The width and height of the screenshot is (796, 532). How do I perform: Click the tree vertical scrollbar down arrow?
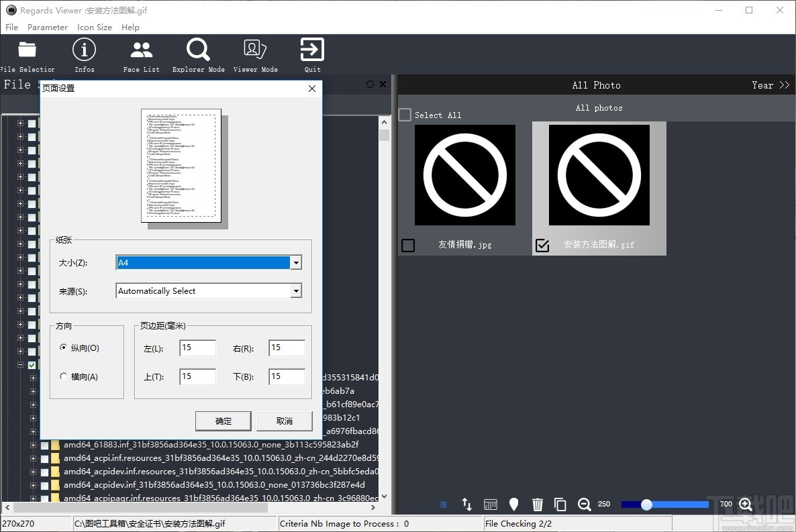tap(385, 496)
